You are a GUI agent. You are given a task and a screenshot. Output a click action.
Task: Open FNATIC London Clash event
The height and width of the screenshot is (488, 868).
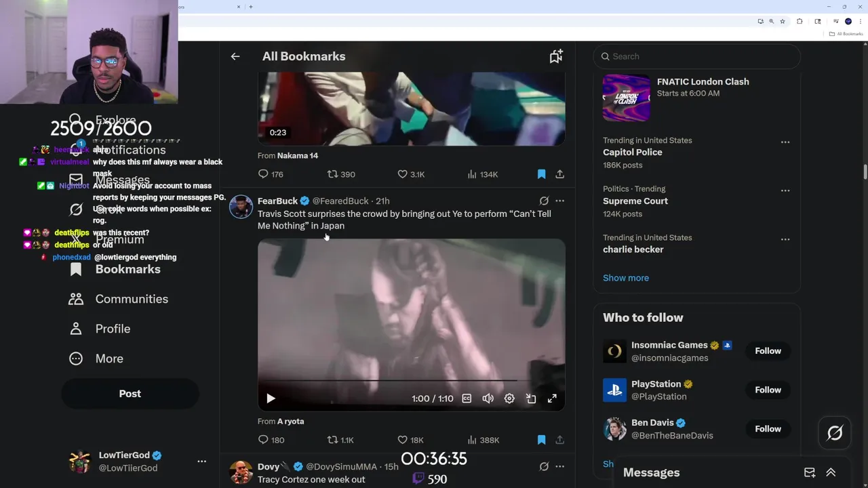coord(697,98)
